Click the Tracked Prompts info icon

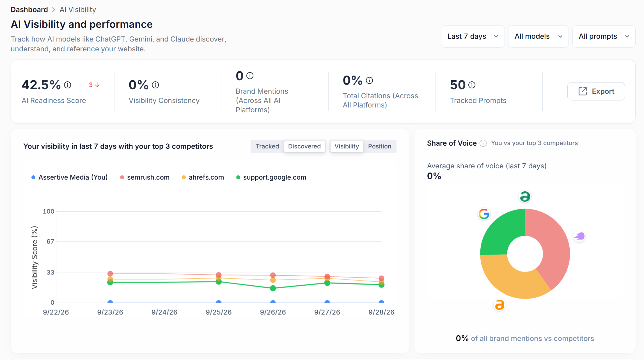472,85
